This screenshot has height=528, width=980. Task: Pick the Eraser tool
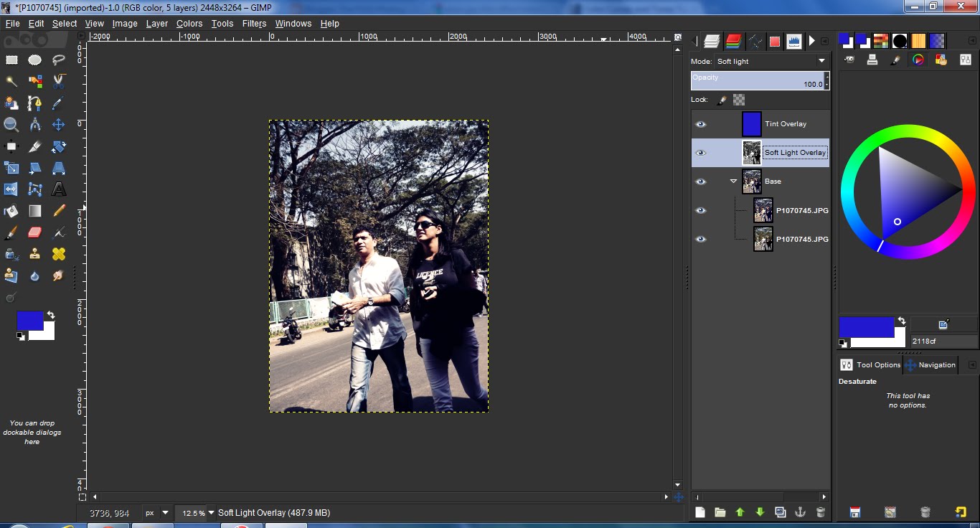[x=34, y=232]
